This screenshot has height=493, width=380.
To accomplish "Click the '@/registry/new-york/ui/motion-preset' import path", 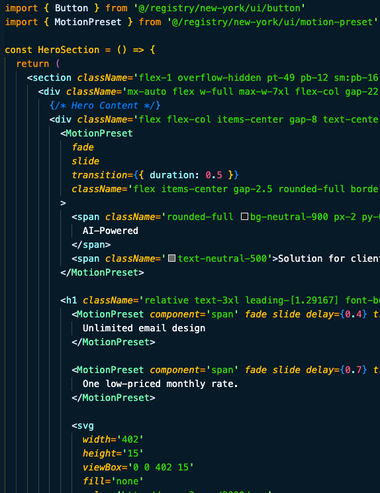I will [272, 22].
